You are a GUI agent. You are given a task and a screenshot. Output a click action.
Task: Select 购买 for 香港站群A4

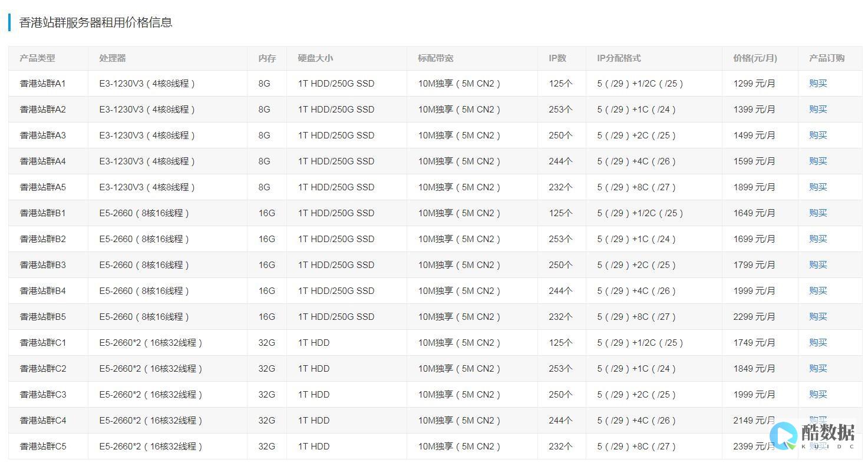(818, 161)
